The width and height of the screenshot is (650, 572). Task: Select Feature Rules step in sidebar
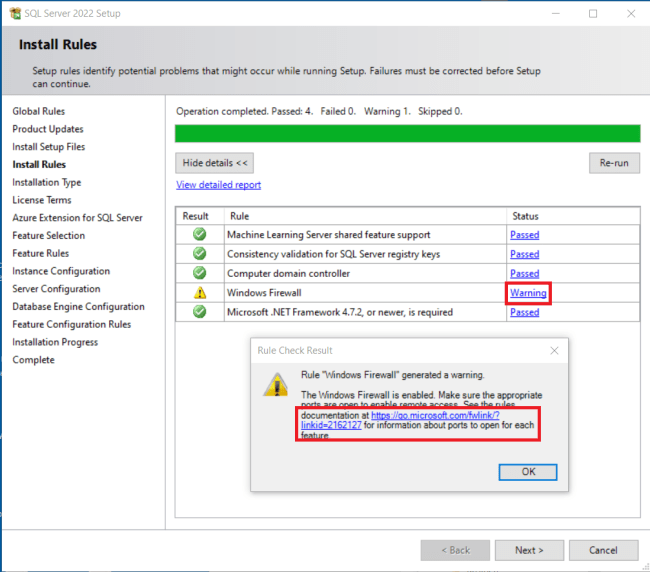coord(41,253)
